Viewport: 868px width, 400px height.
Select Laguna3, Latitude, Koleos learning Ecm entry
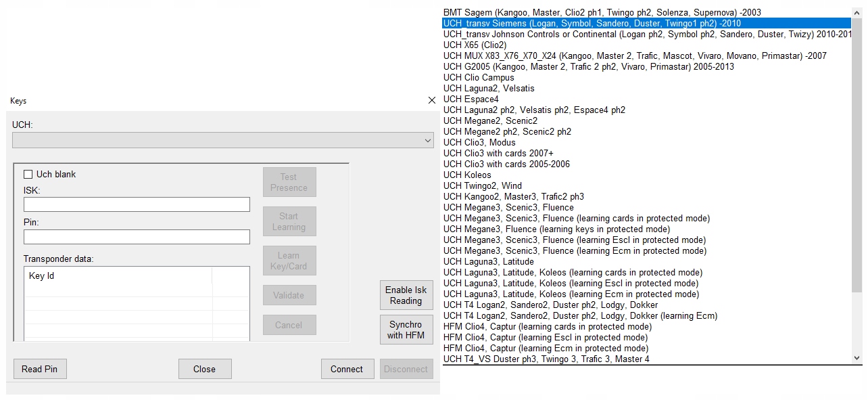(x=647, y=294)
